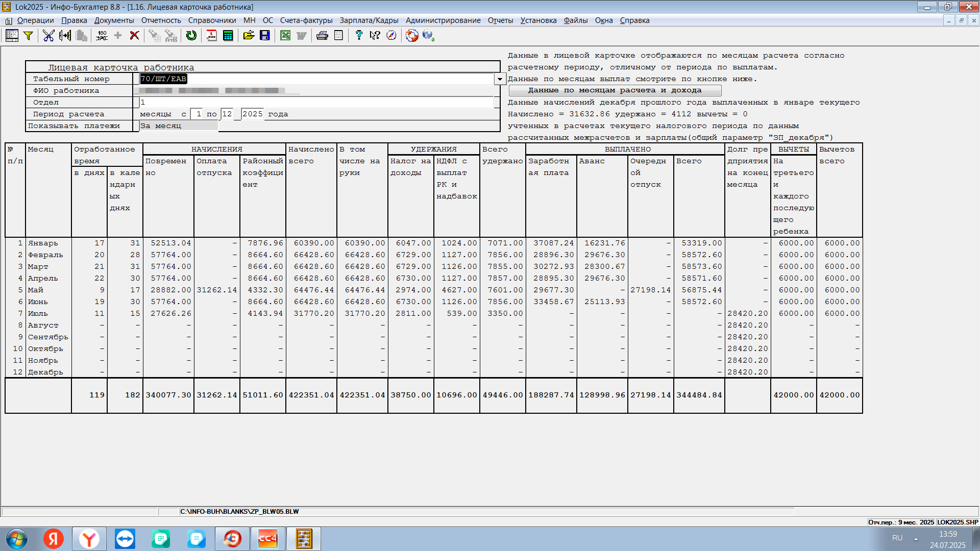Click the УДЕРЖАНИЯ column group header

coord(434,149)
